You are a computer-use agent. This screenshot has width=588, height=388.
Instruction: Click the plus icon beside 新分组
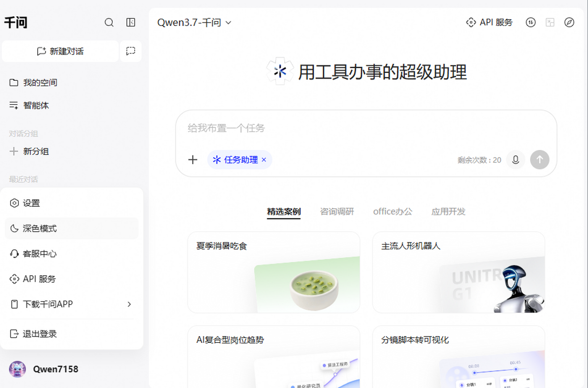(14, 151)
